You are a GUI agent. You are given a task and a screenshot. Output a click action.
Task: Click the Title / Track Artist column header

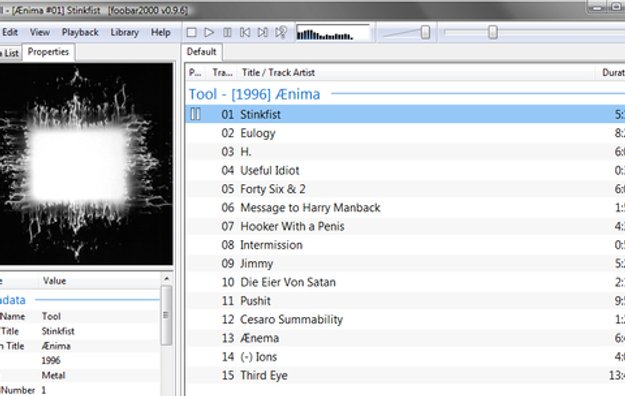point(416,73)
